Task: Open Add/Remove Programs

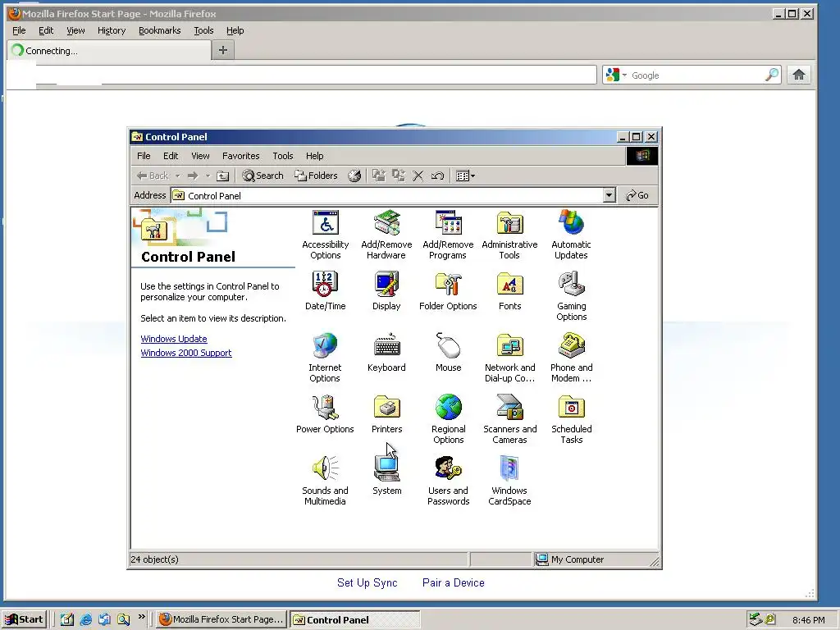Action: (448, 235)
